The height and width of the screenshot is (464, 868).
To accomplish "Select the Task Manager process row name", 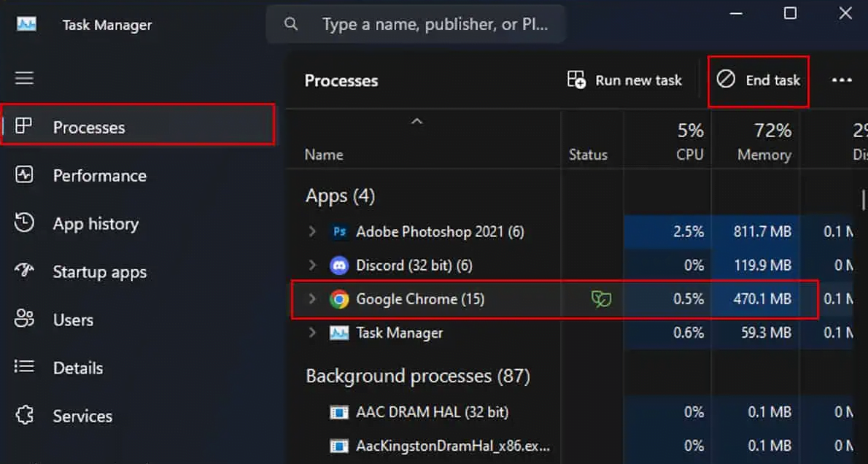I will pyautogui.click(x=399, y=333).
